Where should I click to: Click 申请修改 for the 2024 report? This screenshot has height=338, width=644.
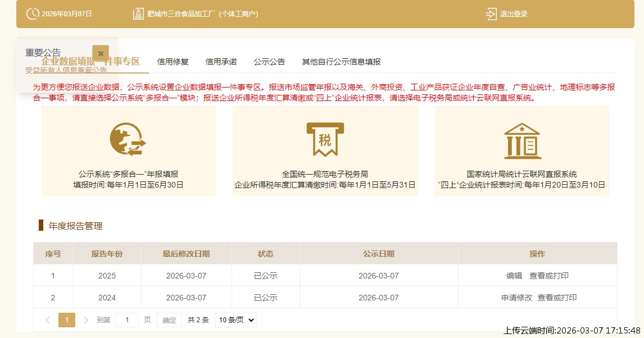pyautogui.click(x=516, y=298)
